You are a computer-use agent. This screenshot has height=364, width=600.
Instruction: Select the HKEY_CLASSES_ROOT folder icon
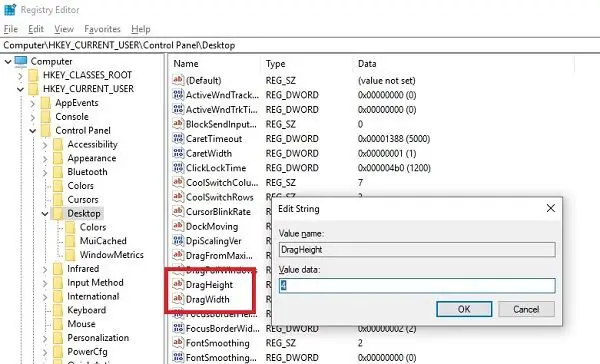coord(34,75)
